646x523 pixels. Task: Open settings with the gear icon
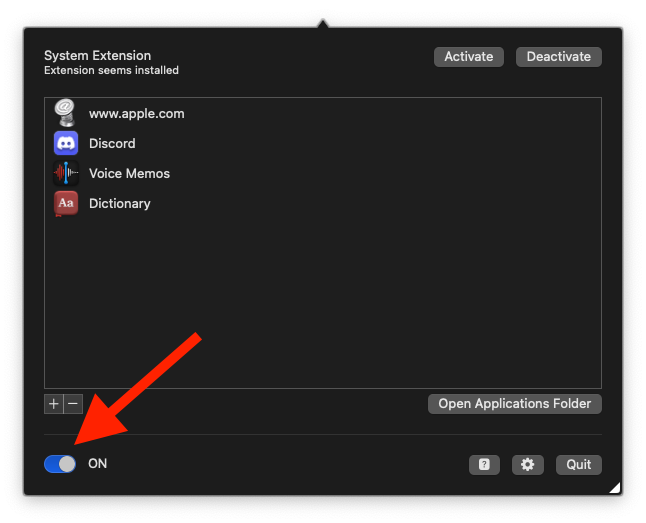(x=527, y=464)
